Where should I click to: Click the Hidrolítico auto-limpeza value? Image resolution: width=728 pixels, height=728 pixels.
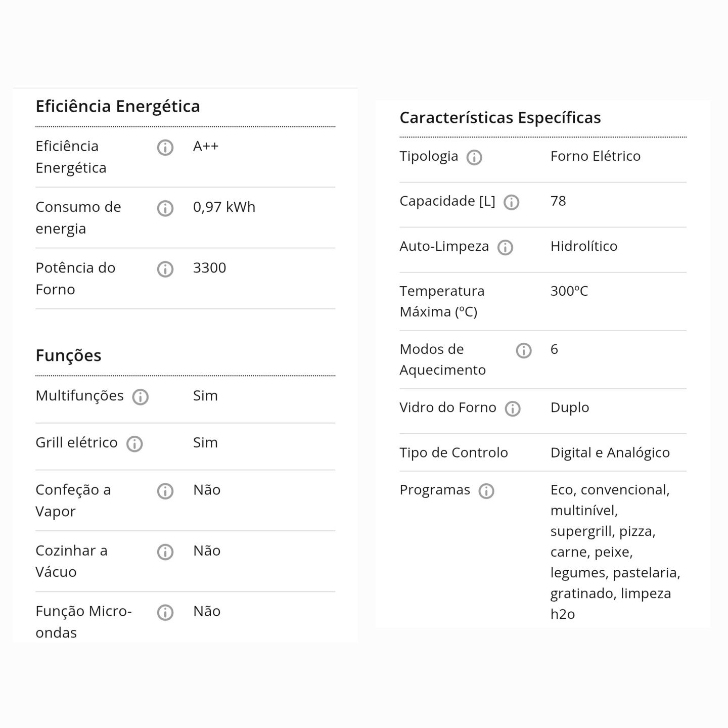pos(584,246)
